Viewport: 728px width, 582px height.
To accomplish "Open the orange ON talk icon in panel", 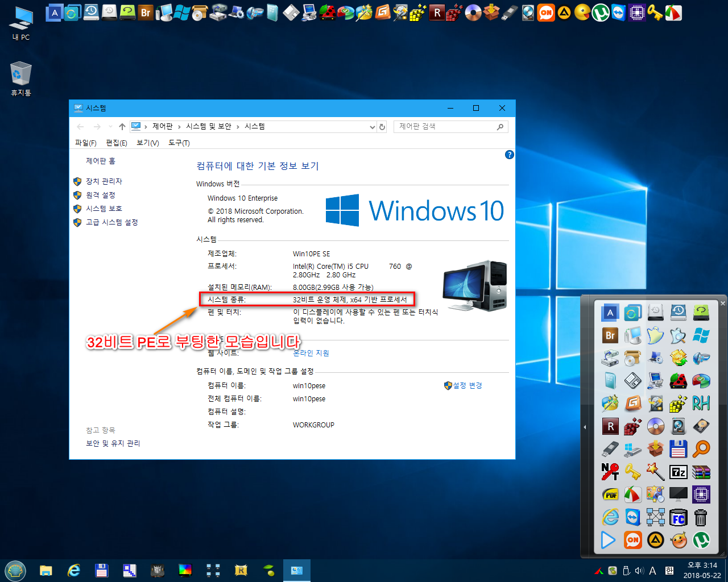I will 632,540.
